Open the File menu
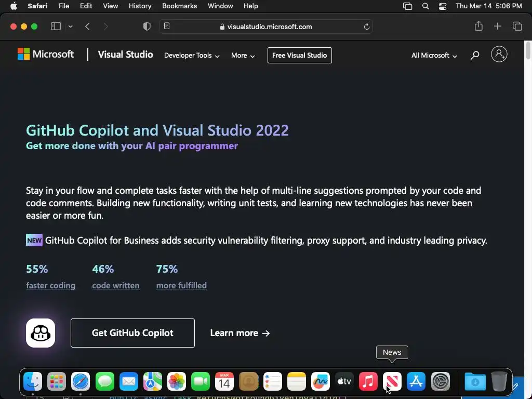The height and width of the screenshot is (399, 532). [64, 6]
